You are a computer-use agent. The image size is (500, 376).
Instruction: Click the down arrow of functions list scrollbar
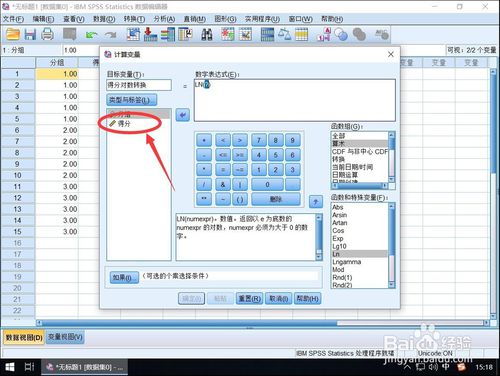(x=392, y=285)
